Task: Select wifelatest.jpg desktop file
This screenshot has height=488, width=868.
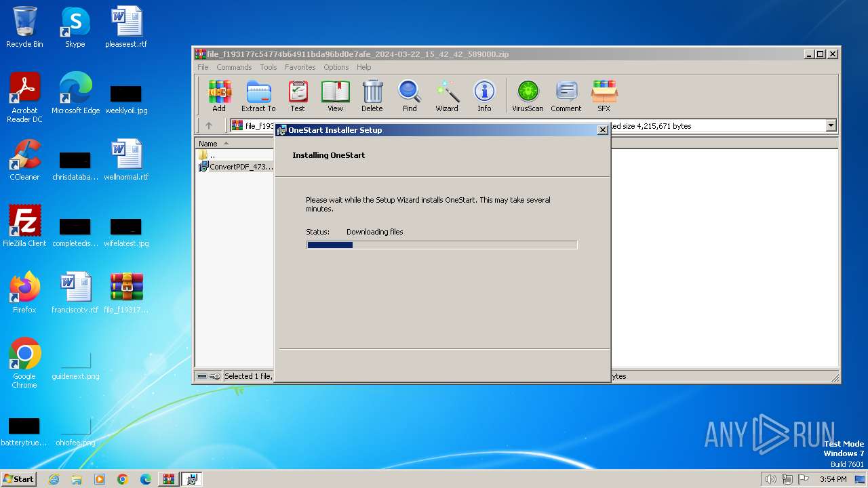Action: [126, 231]
